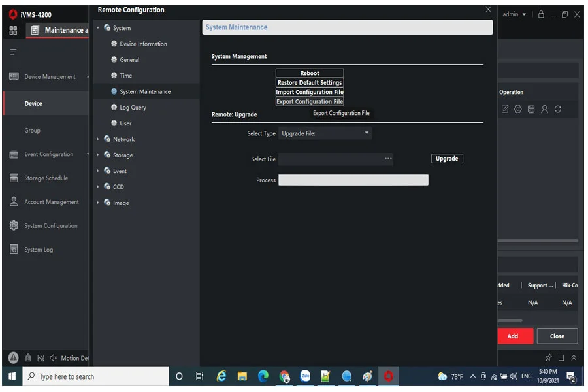Viewport: 588px width, 392px height.
Task: Click the taskbar search box
Action: (x=95, y=376)
